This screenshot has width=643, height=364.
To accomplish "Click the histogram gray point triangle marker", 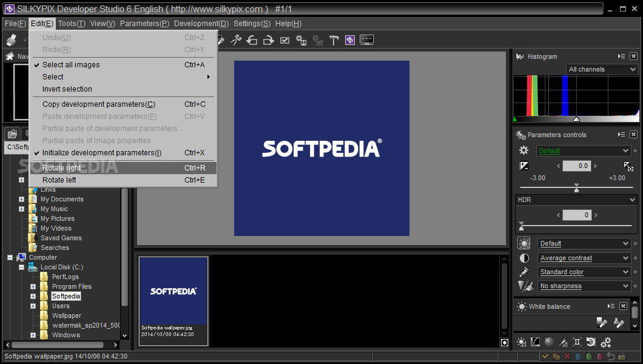I will point(576,120).
